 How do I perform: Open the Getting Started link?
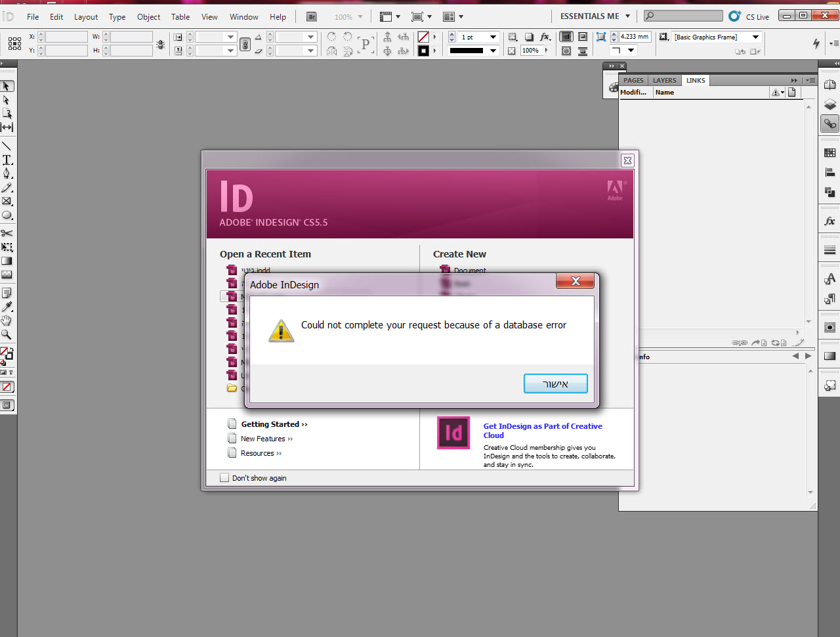[x=274, y=424]
